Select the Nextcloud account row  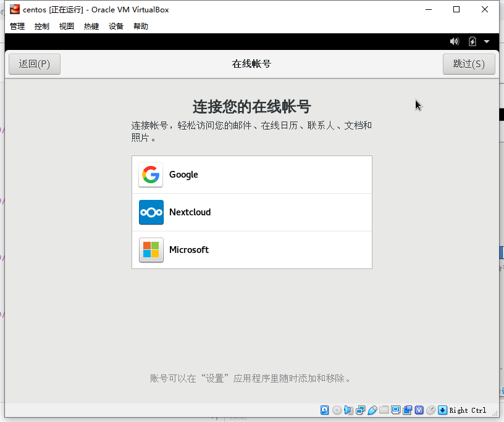tap(252, 212)
